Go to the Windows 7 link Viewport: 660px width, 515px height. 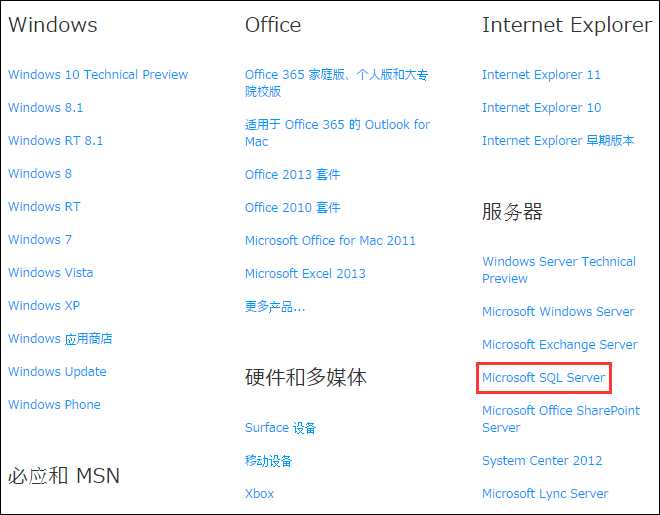click(40, 239)
